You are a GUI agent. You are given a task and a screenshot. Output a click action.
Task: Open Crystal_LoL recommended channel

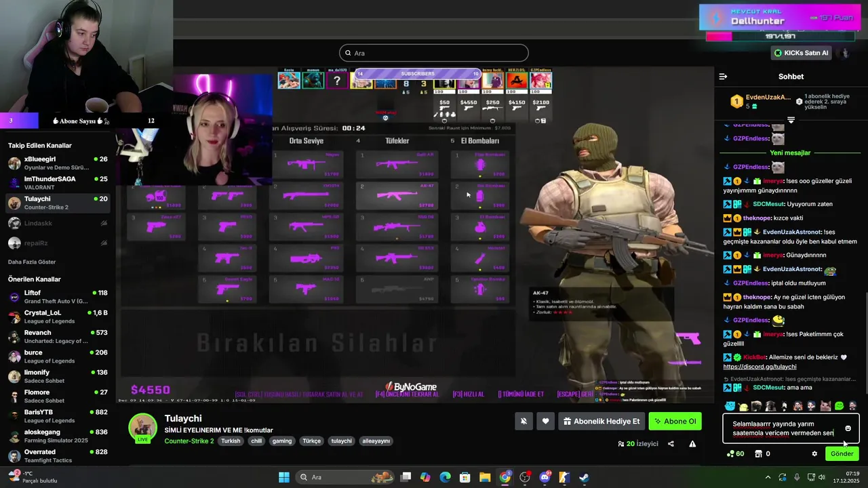(58, 317)
